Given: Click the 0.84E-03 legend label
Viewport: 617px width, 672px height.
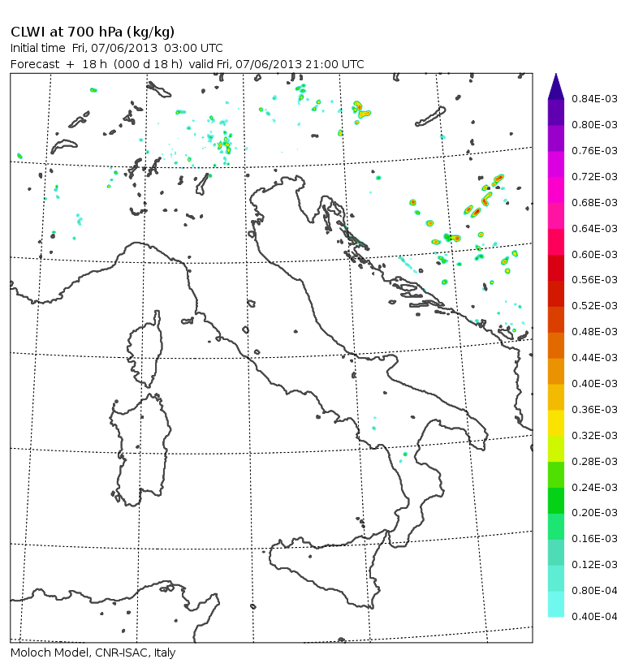Looking at the screenshot, I should [x=594, y=98].
